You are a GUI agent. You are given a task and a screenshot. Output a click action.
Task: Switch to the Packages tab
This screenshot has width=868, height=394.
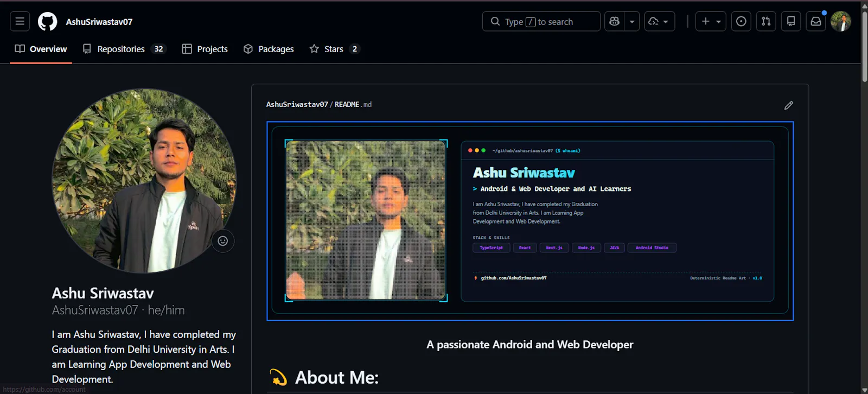click(x=269, y=49)
